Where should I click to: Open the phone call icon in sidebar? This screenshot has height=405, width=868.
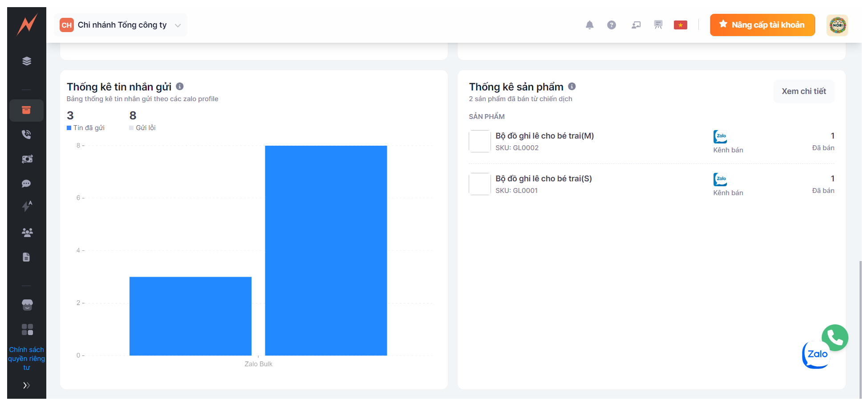(27, 135)
